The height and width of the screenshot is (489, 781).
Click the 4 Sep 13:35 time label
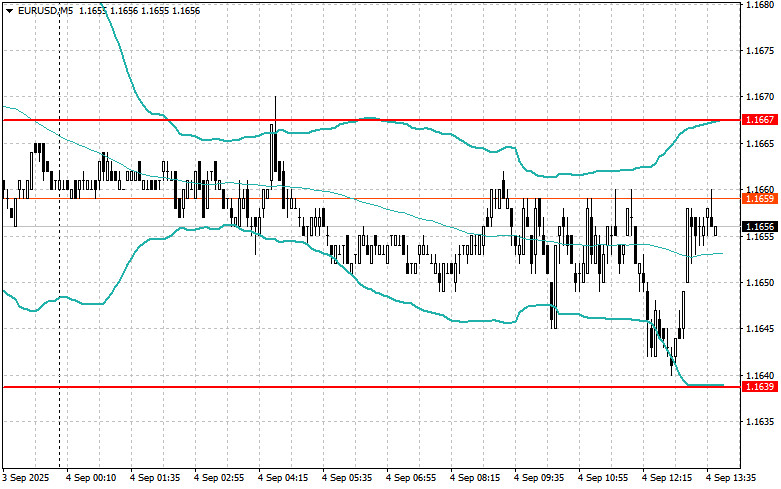coord(731,478)
